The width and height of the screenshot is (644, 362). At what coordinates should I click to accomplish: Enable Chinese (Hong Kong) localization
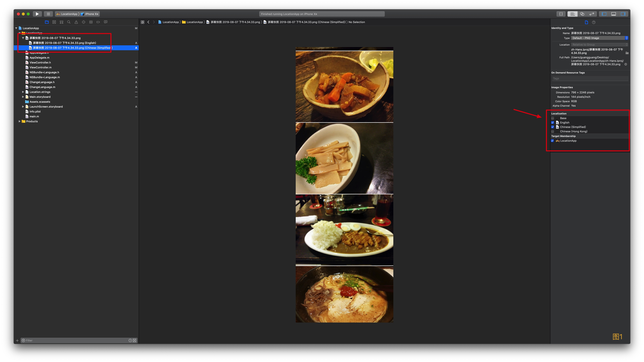point(552,132)
